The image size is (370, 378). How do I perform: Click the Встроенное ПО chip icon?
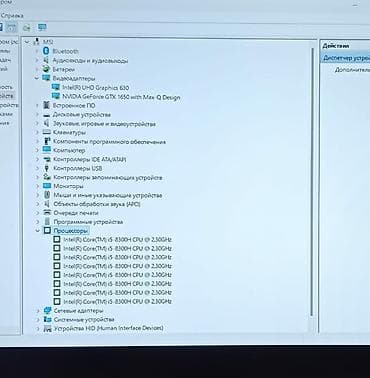(47, 105)
